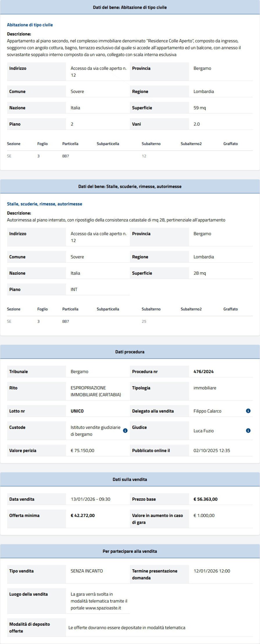The width and height of the screenshot is (260, 644).
Task: Click the Procedura nr 476/2024 value
Action: (202, 371)
